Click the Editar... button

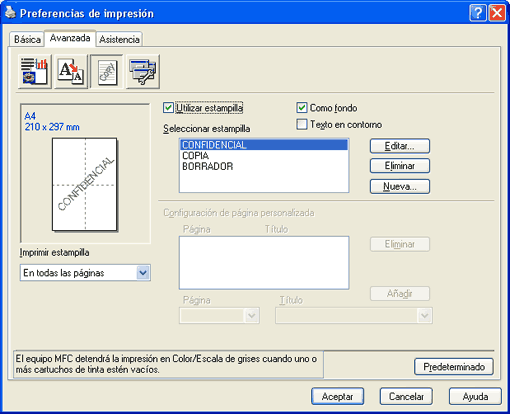point(400,146)
